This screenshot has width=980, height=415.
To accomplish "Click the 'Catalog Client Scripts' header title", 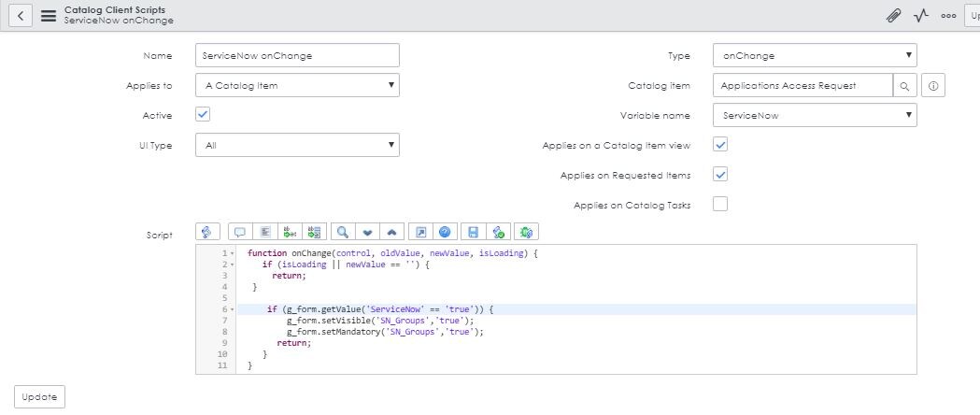I will point(115,10).
